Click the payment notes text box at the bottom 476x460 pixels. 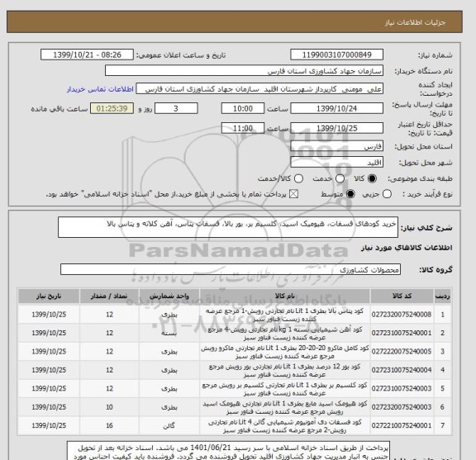point(228,451)
